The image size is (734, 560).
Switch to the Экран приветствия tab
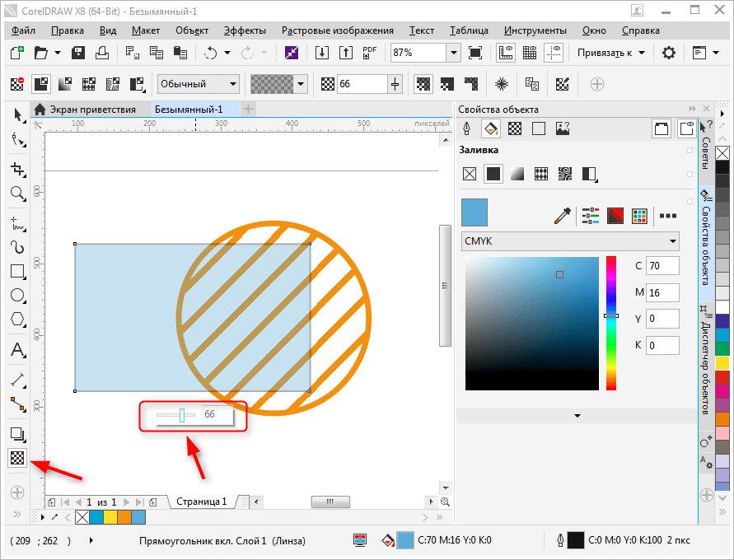(x=88, y=110)
